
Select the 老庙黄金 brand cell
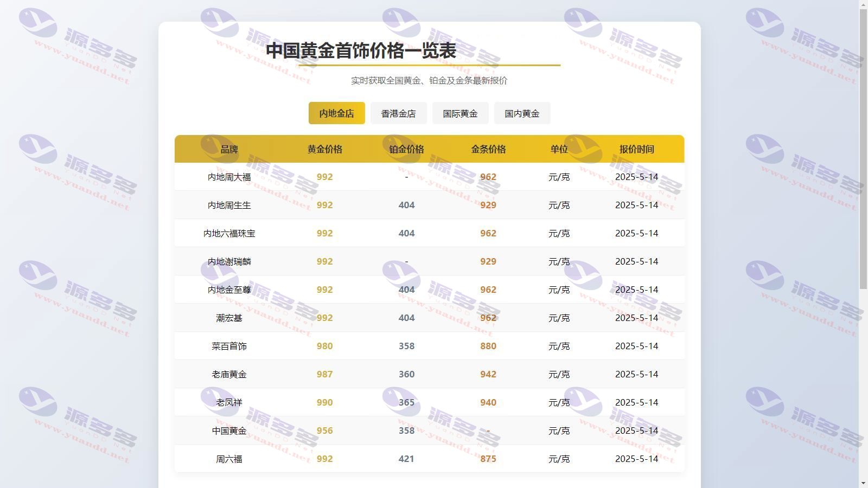tap(229, 374)
